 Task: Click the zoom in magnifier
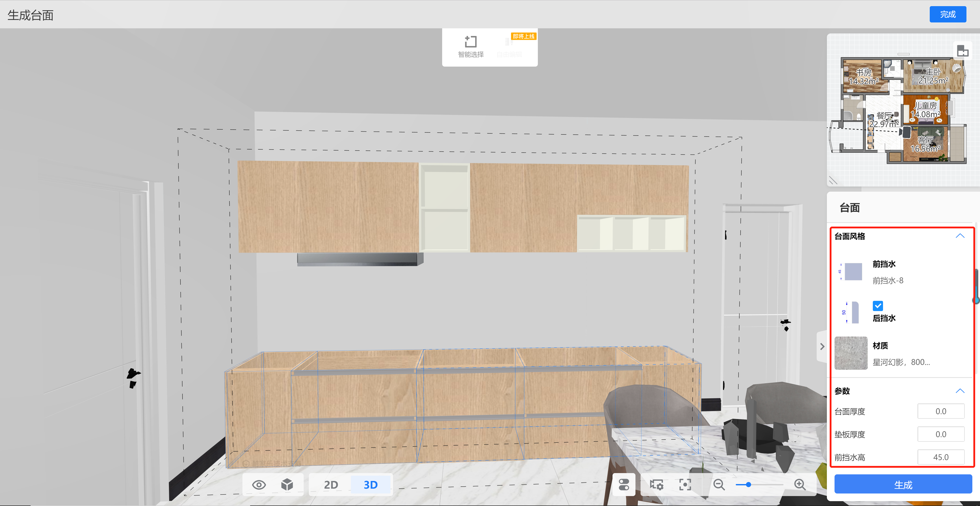click(x=800, y=485)
